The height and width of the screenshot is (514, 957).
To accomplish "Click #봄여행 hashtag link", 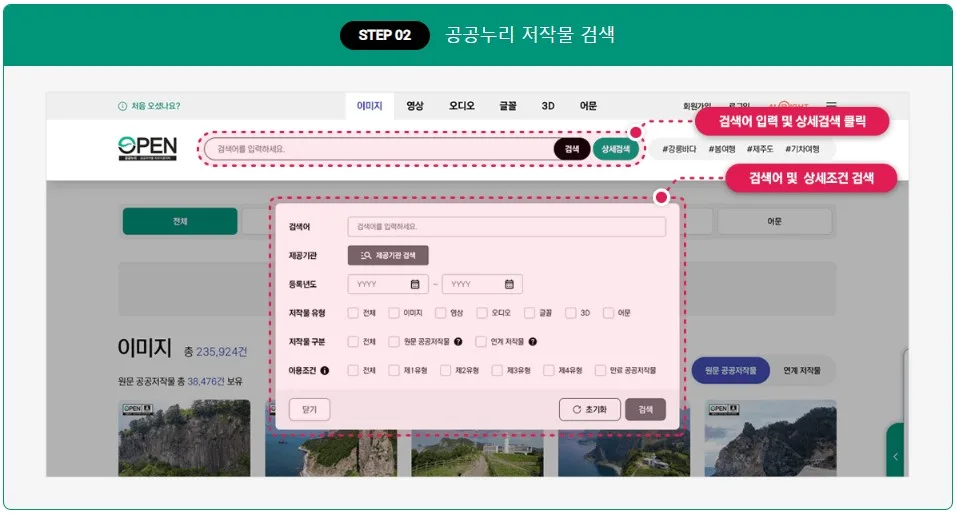I will 721,149.
